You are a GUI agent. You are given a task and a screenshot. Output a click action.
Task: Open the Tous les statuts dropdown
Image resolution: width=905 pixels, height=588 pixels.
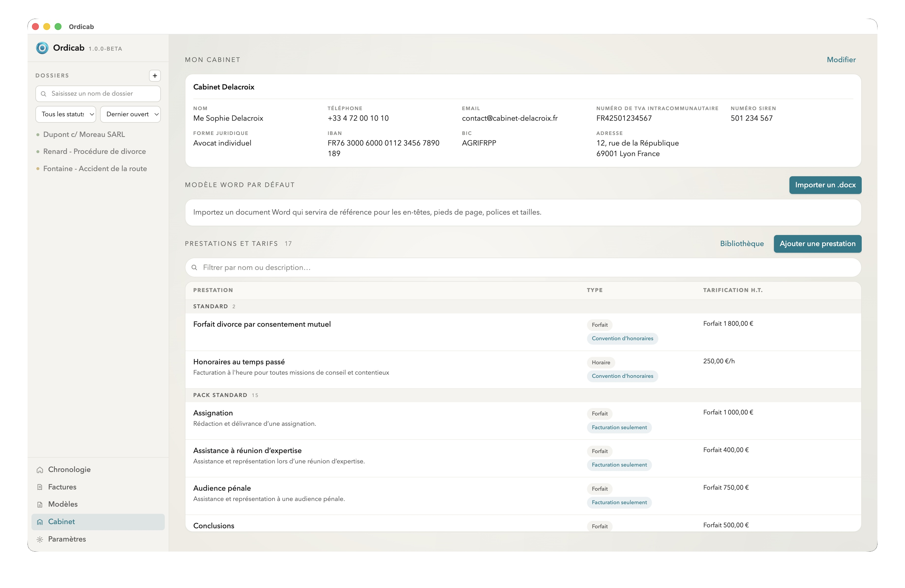click(66, 114)
